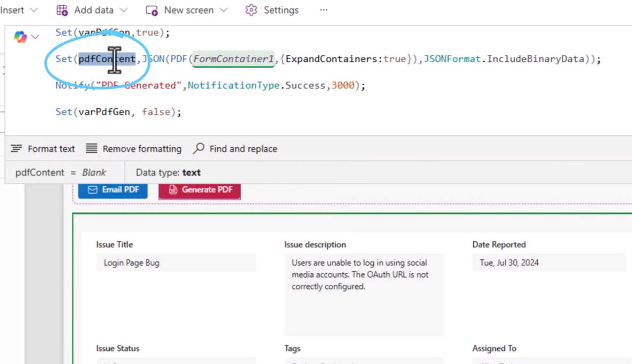Select the FormContainer1 reference in the formula

click(233, 59)
